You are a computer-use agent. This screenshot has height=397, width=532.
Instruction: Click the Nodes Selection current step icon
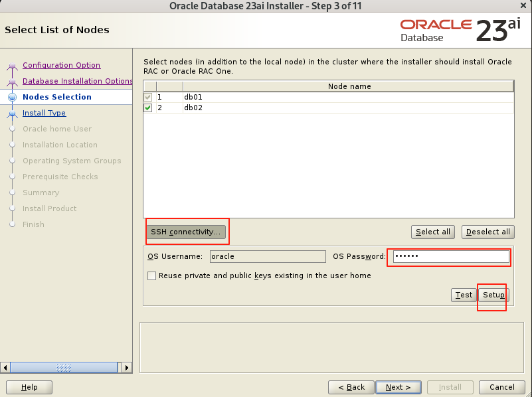coord(12,97)
